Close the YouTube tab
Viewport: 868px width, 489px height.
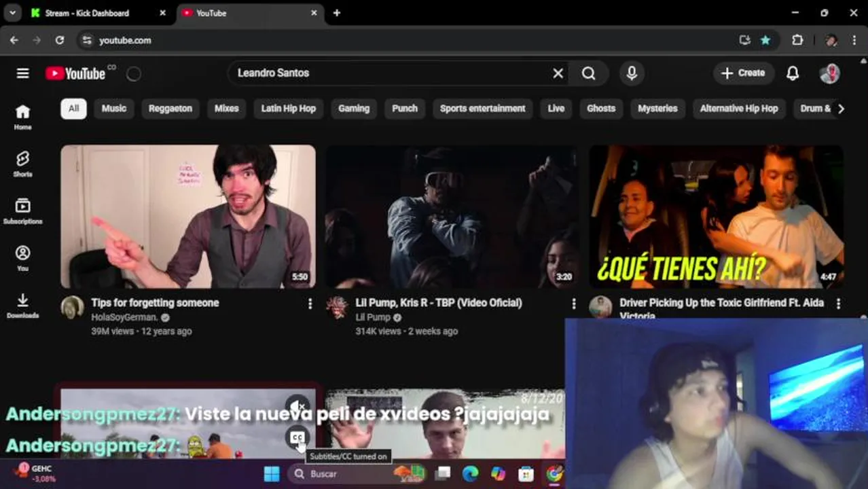point(314,13)
